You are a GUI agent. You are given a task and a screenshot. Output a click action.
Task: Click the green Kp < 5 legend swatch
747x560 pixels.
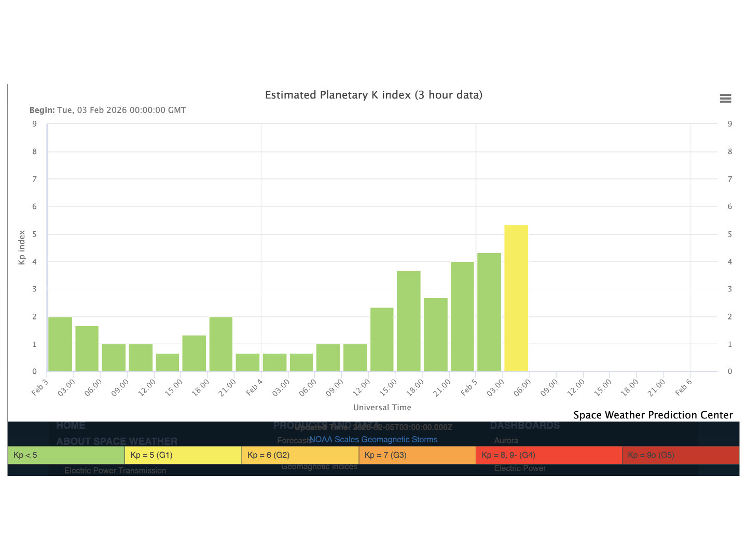66,455
